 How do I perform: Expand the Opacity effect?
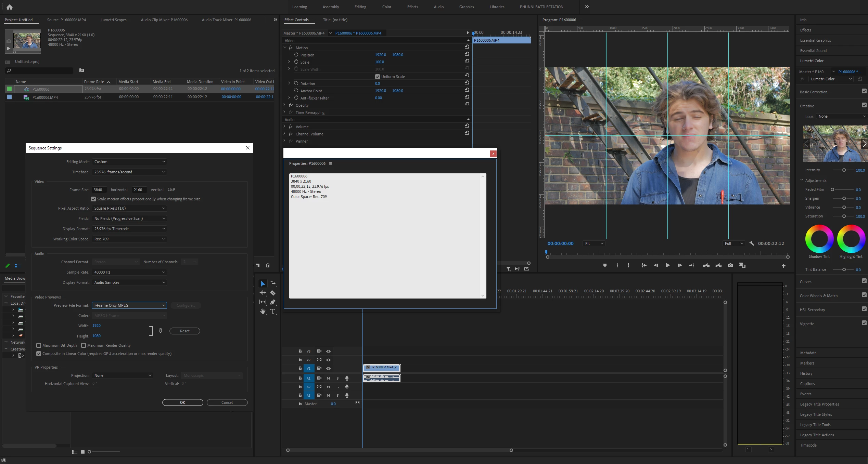point(284,105)
